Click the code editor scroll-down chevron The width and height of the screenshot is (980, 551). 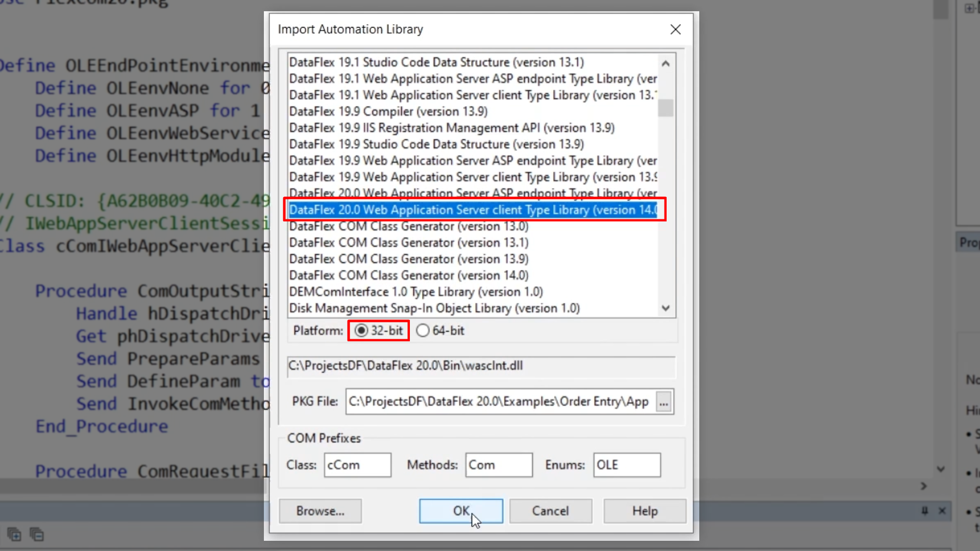point(941,469)
